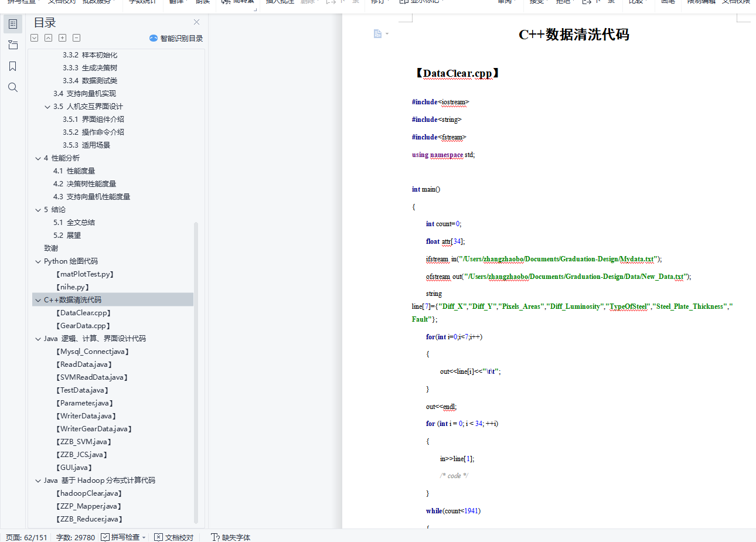The image size is (756, 542).
Task: Go to heading 3.3.4 数据测试类
Action: (90, 81)
